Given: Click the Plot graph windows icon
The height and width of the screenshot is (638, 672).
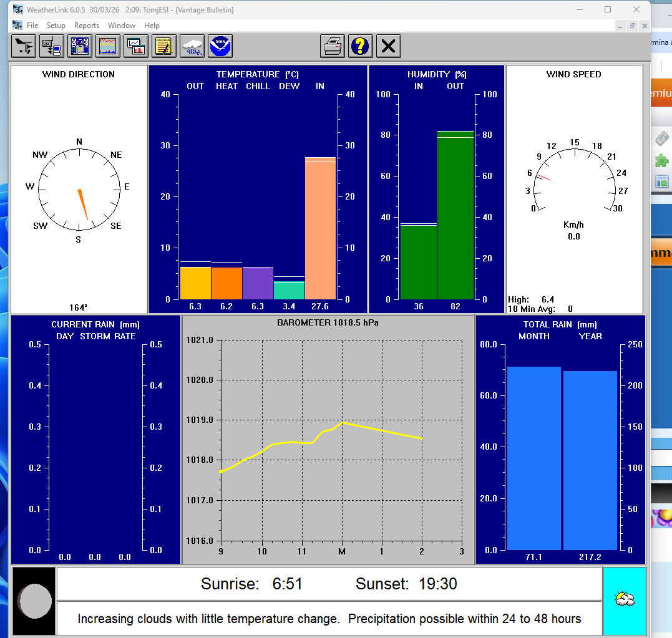Looking at the screenshot, I should [x=136, y=46].
